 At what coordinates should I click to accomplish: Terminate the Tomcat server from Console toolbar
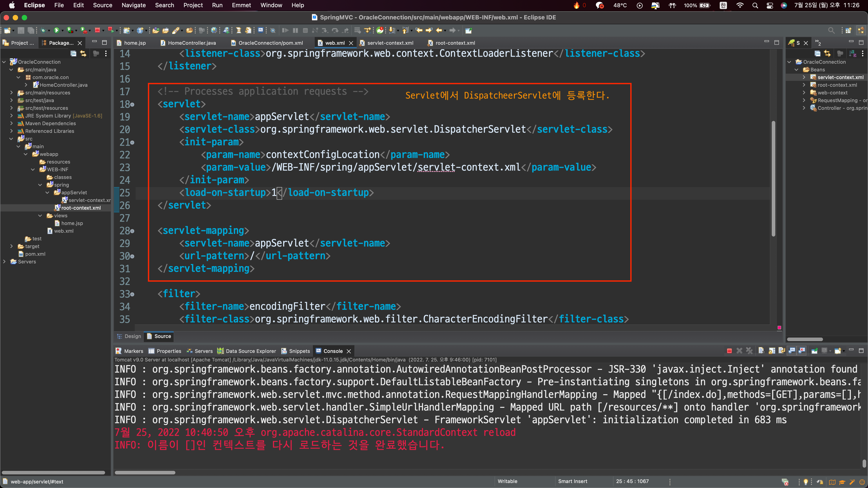tap(729, 351)
